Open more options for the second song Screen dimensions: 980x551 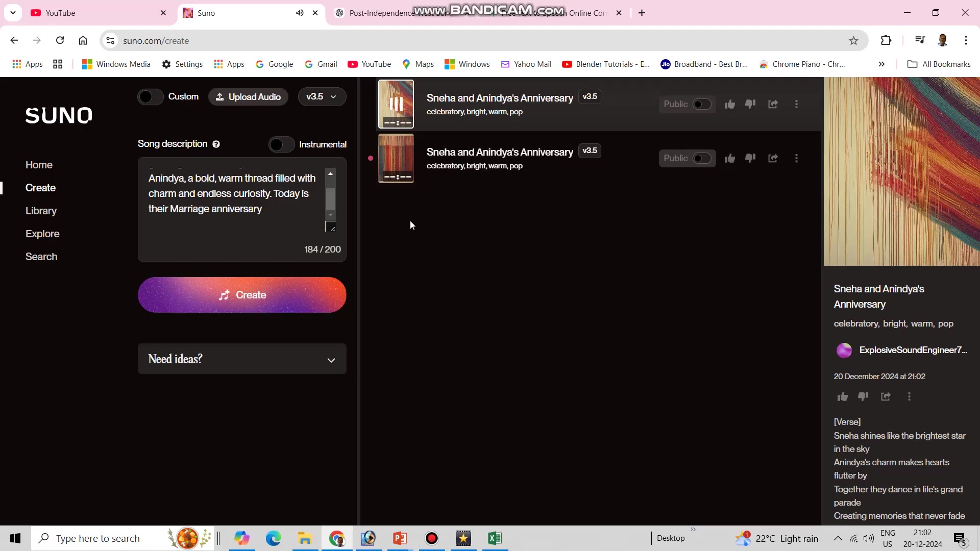796,158
